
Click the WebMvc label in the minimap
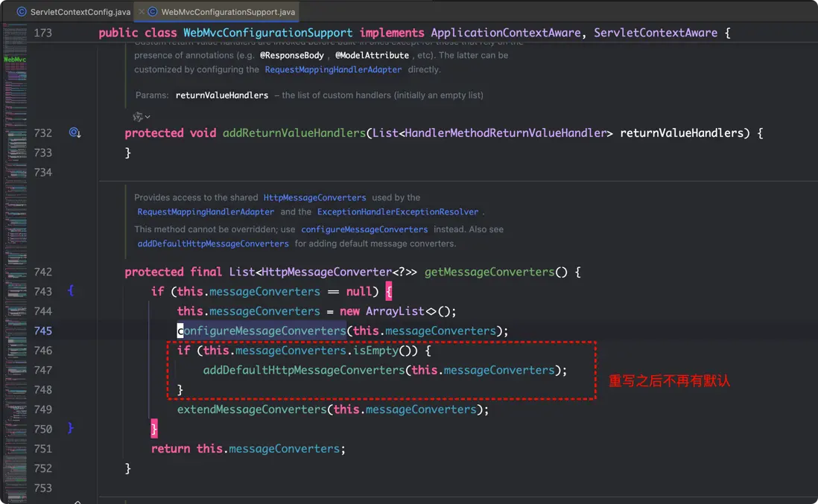point(15,60)
